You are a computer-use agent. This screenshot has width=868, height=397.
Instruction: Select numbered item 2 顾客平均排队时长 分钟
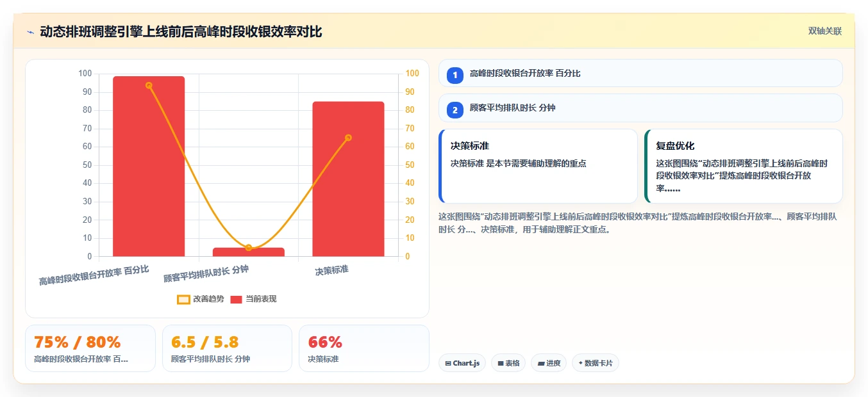click(x=640, y=108)
